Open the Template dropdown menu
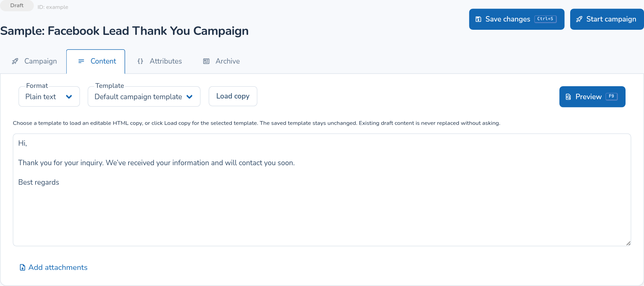Screen dimensions: 644x286 tap(144, 97)
